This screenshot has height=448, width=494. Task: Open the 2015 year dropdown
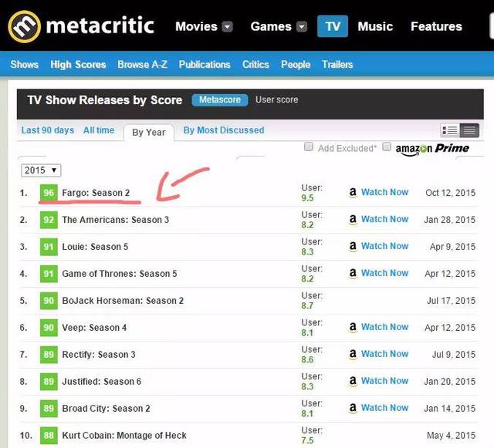(41, 170)
